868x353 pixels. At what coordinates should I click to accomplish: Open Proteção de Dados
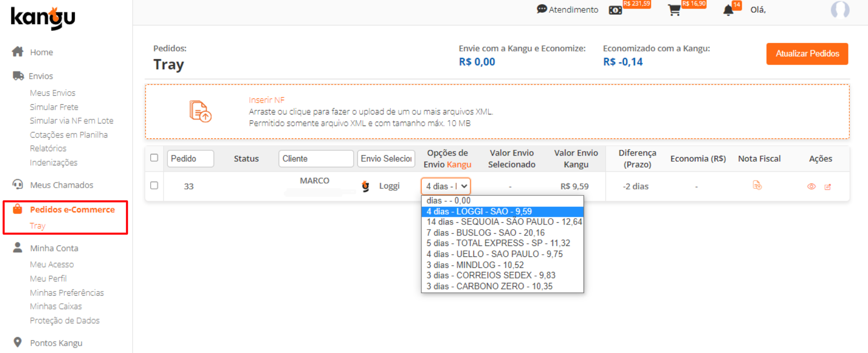pyautogui.click(x=65, y=321)
